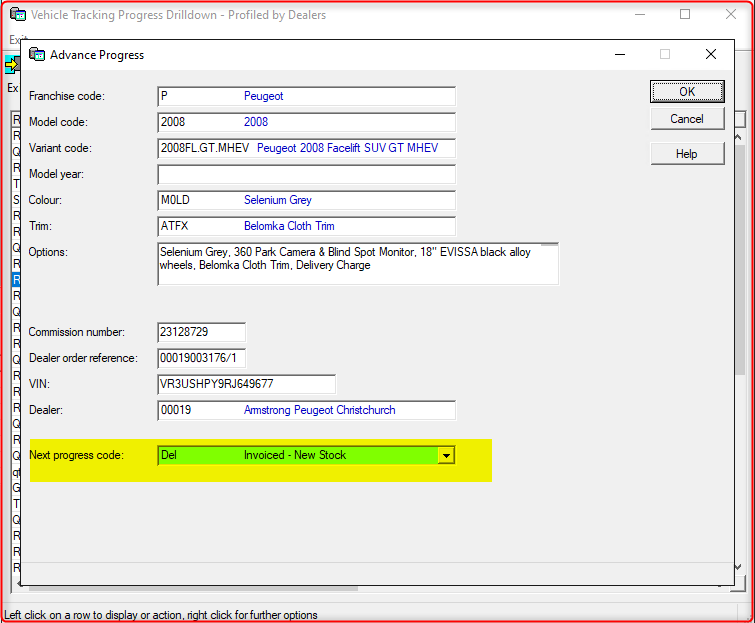Image resolution: width=755 pixels, height=623 pixels.
Task: Click the scroll up arrow in Drilldown window
Action: pos(739,137)
